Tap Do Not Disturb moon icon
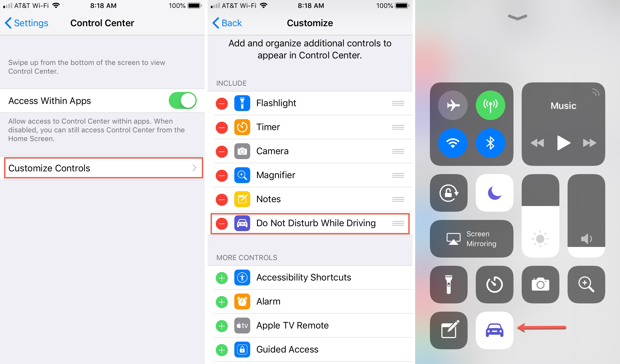Viewport: 620px width, 364px height. pyautogui.click(x=494, y=192)
